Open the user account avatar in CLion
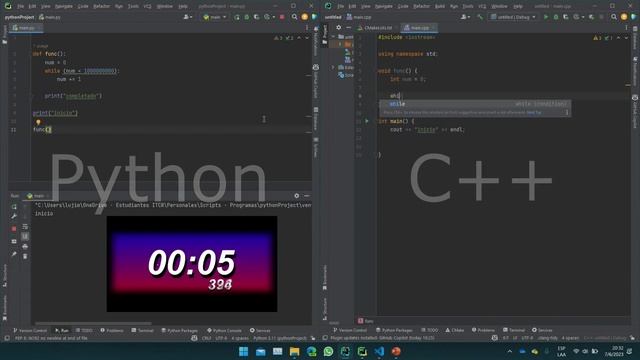 pos(465,17)
